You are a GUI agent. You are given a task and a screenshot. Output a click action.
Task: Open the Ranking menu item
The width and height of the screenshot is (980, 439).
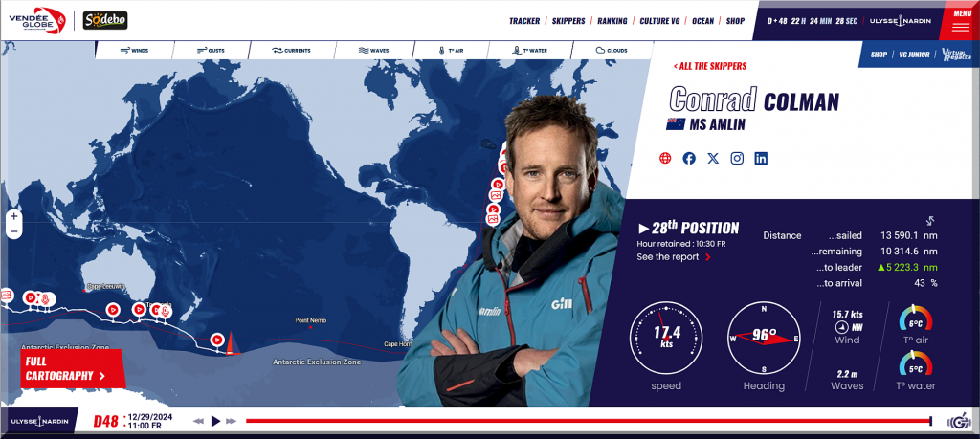(612, 21)
